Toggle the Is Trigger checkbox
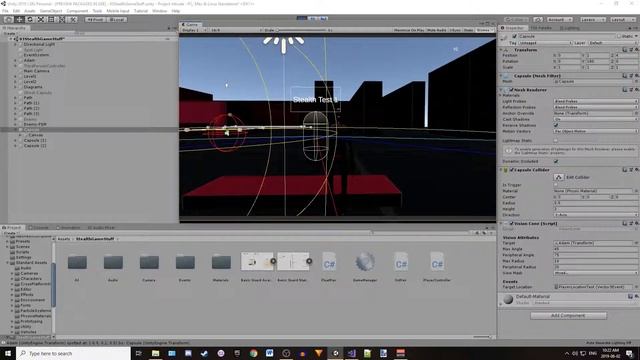This screenshot has width=640, height=360. coord(556,185)
